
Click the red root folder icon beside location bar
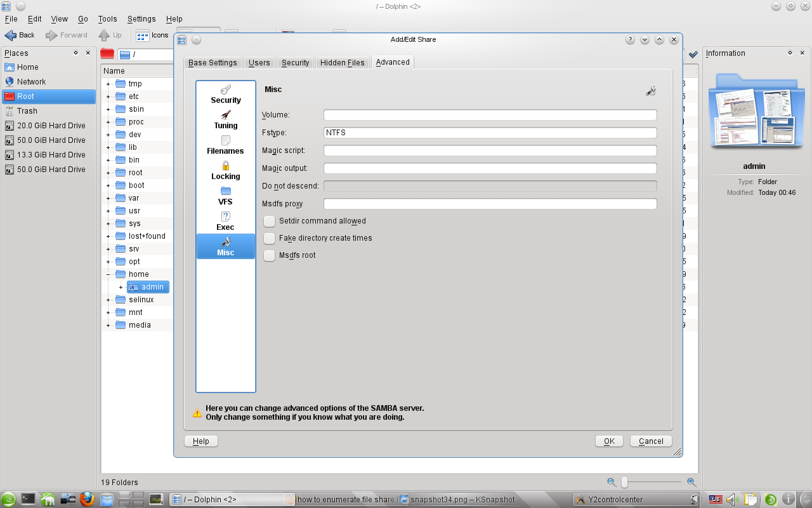(x=107, y=54)
